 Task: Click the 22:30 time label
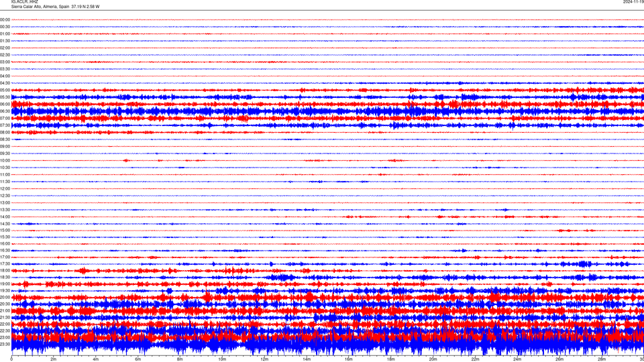pos(5,330)
